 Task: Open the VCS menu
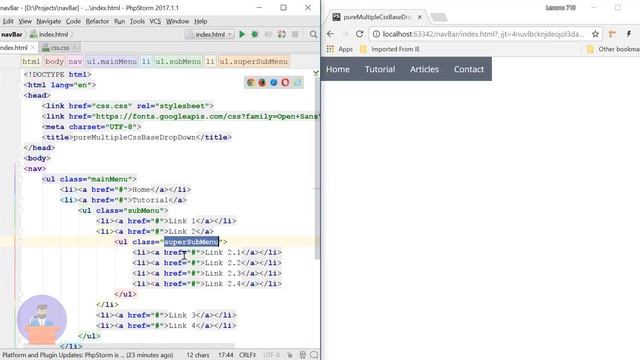point(155,21)
